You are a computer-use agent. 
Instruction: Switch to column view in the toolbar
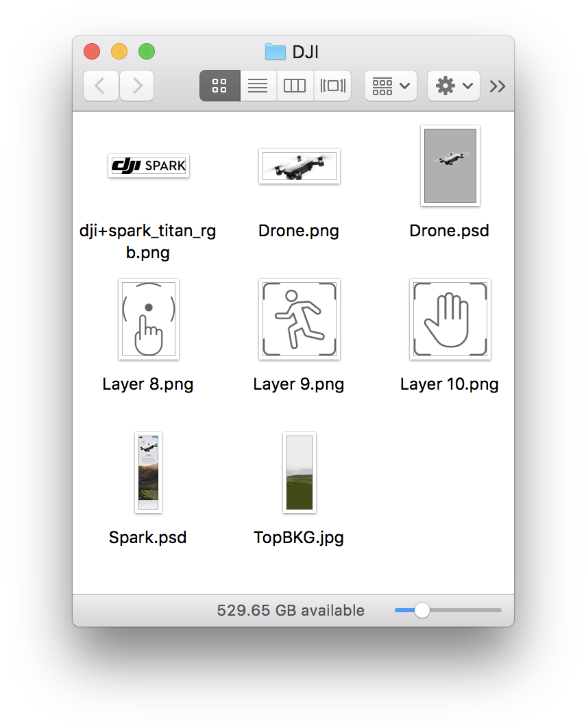(x=295, y=85)
